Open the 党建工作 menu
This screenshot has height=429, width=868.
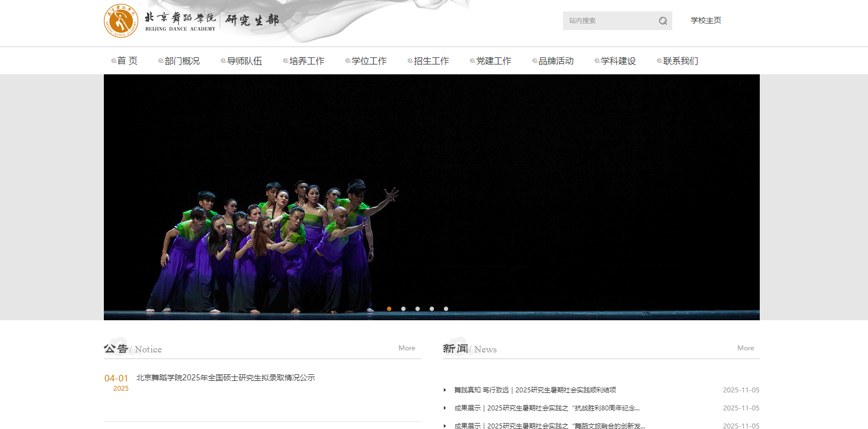493,61
